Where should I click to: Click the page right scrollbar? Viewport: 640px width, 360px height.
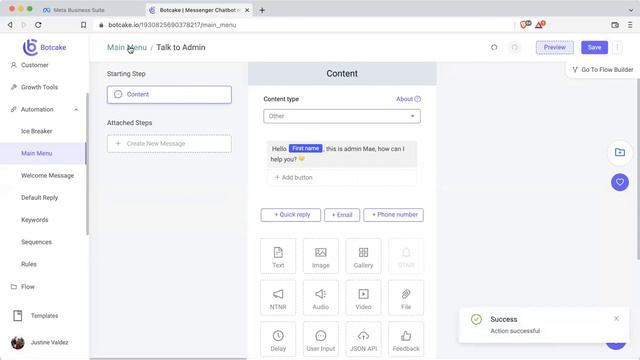638,169
